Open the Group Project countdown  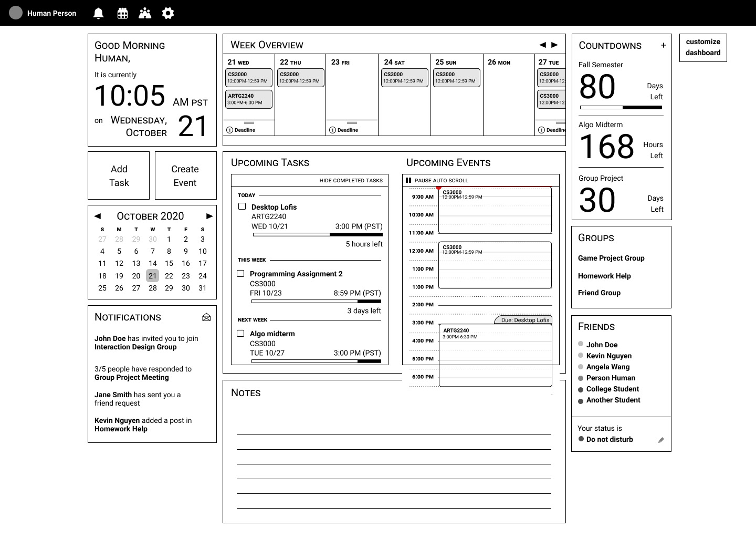[621, 194]
